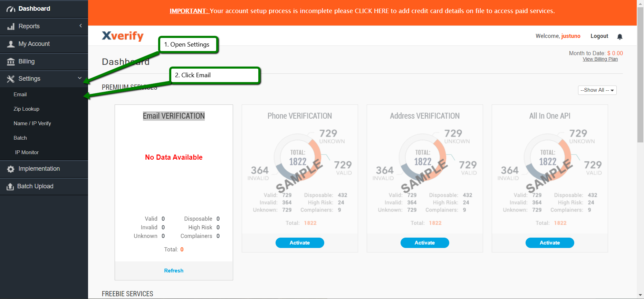644x299 pixels.
Task: Activate Phone Verification service
Action: (x=299, y=243)
